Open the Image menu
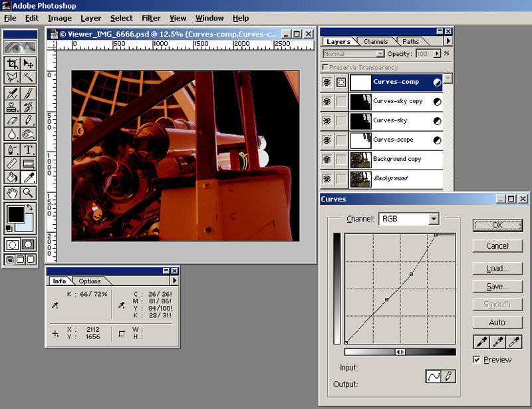 coord(60,18)
